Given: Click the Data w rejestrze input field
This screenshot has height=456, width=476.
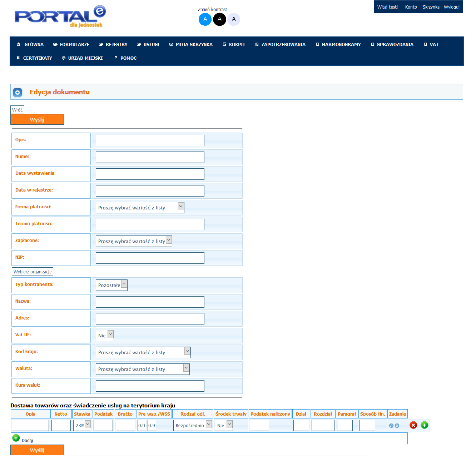Looking at the screenshot, I should point(150,191).
